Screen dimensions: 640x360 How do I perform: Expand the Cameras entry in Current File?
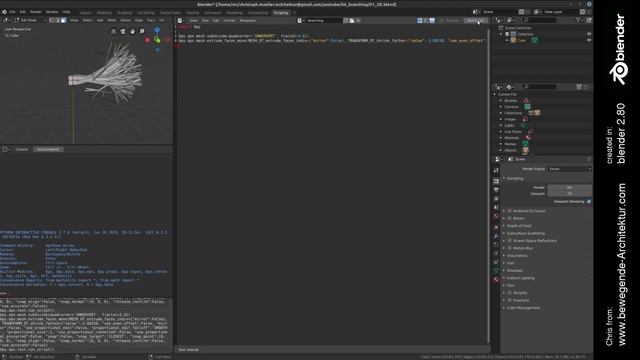[x=501, y=107]
